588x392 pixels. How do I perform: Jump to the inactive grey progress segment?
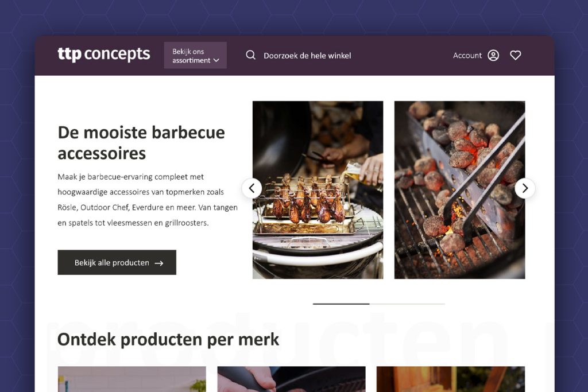click(407, 304)
